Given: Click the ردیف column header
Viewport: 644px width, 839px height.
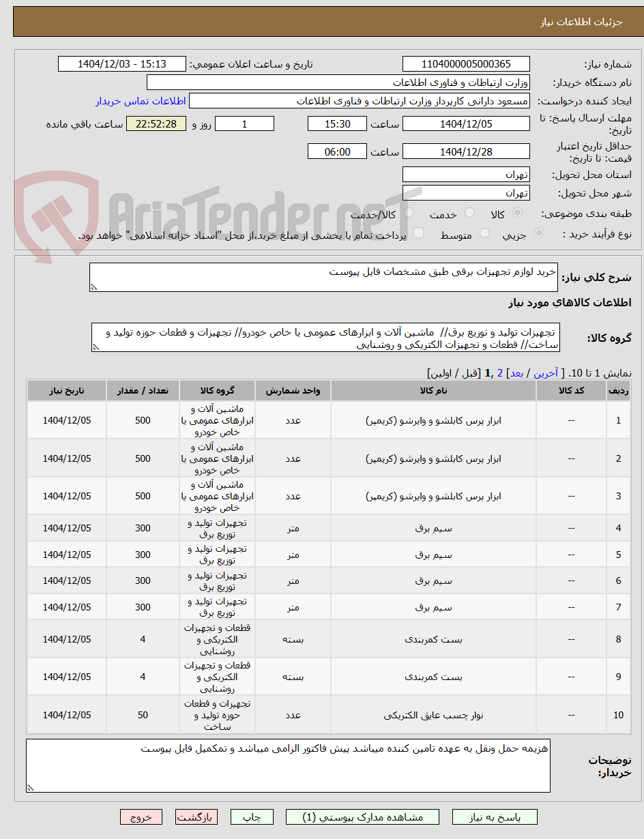Looking at the screenshot, I should pyautogui.click(x=619, y=390).
